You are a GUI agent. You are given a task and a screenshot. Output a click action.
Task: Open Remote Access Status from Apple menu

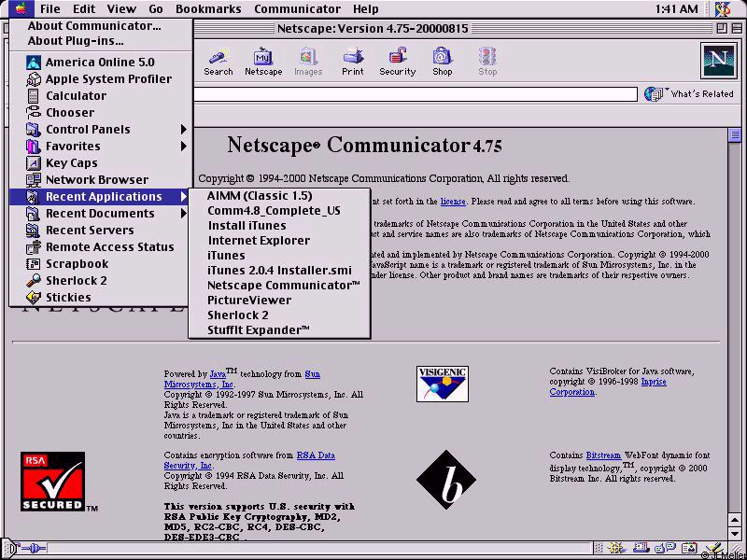[x=101, y=247]
